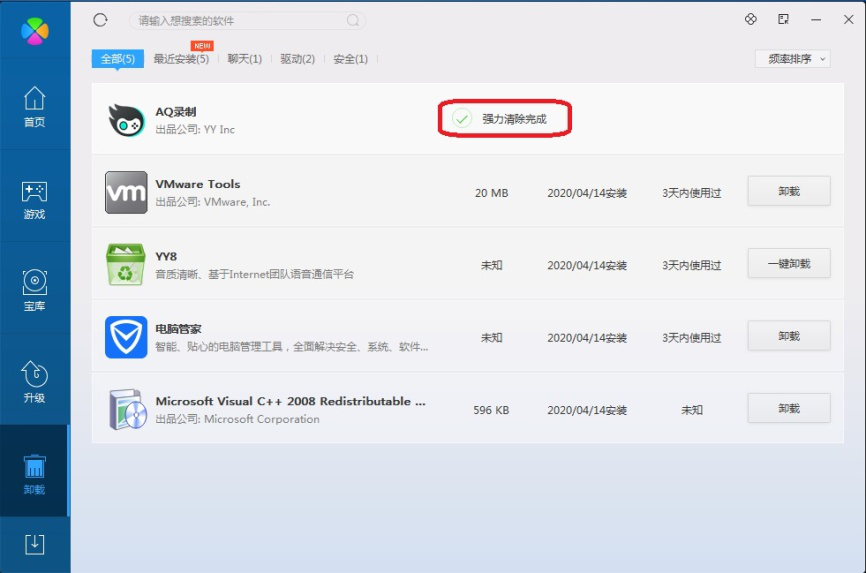866x573 pixels.
Task: Click the feedback icon in title bar
Action: tap(783, 19)
